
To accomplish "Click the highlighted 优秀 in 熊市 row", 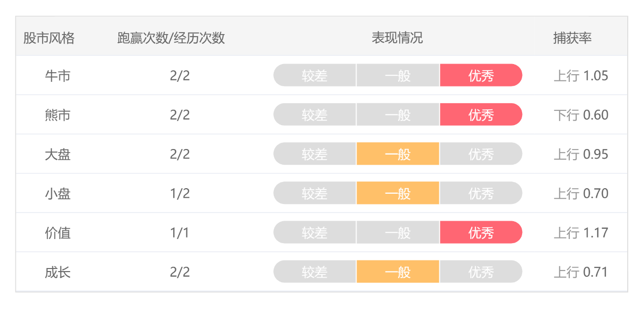I will pyautogui.click(x=481, y=114).
